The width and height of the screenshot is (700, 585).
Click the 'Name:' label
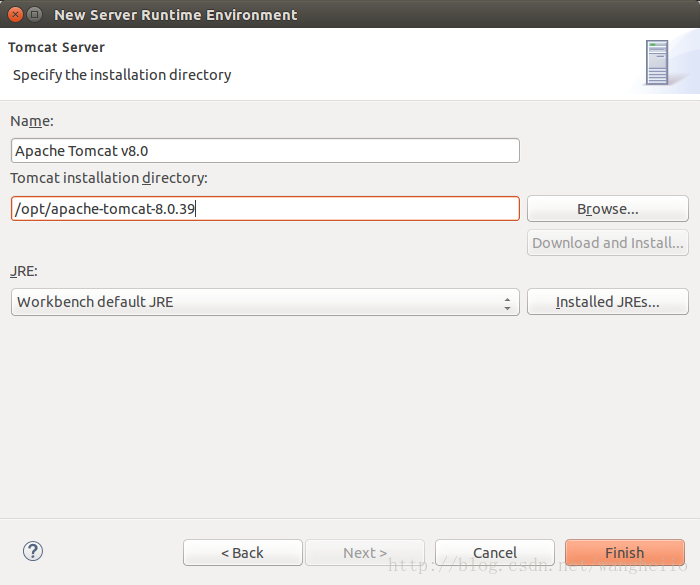pos(32,121)
